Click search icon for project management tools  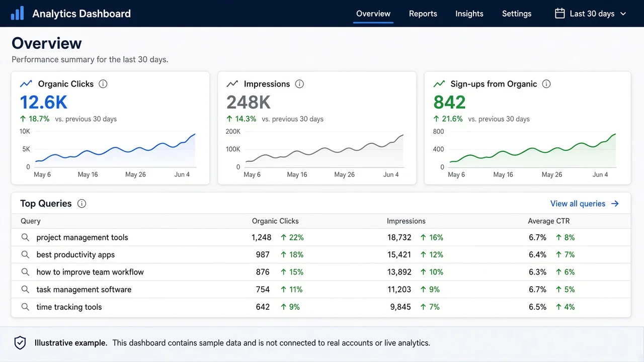[x=25, y=237]
